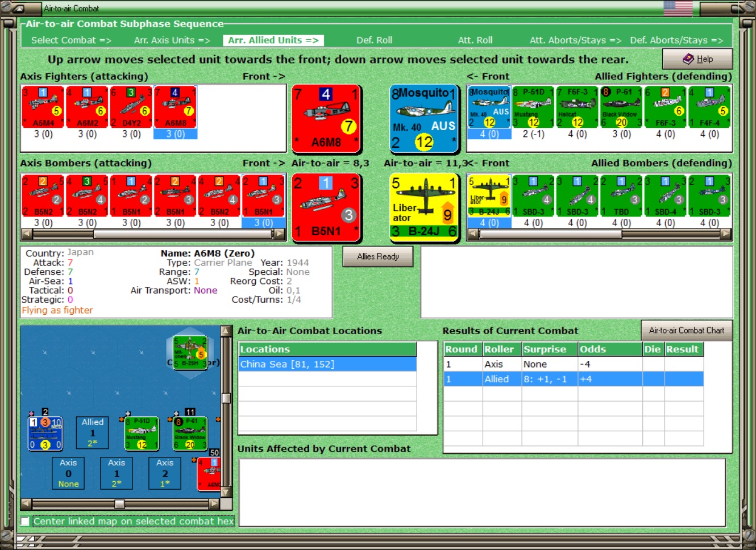Click the Roller column header
This screenshot has width=756, height=550.
502,349
